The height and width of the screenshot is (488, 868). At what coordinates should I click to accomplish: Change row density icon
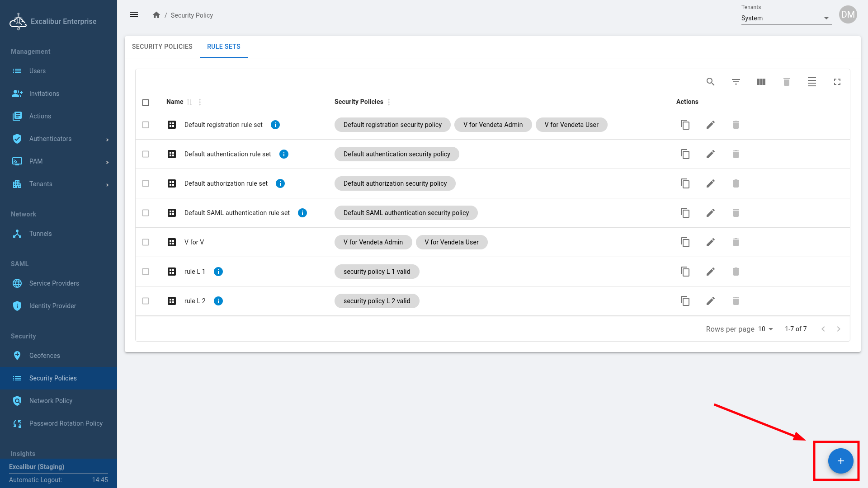click(811, 82)
